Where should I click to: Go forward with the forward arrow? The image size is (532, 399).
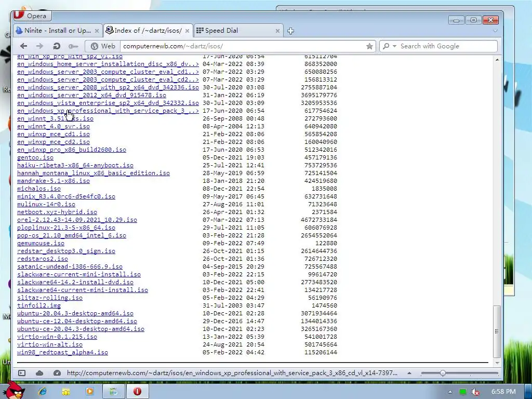coord(39,46)
